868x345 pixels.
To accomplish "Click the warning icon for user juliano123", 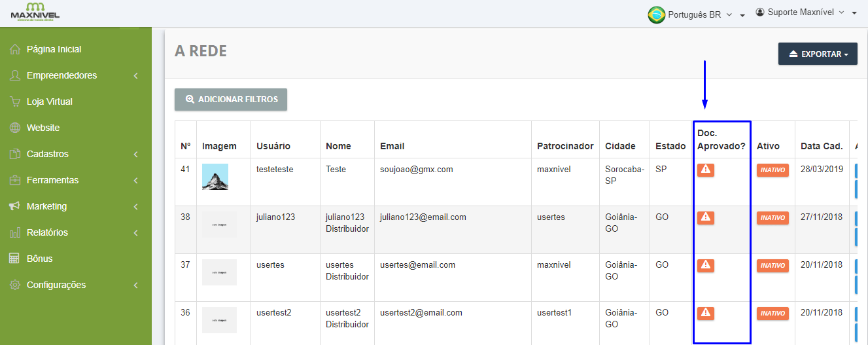I will [705, 217].
